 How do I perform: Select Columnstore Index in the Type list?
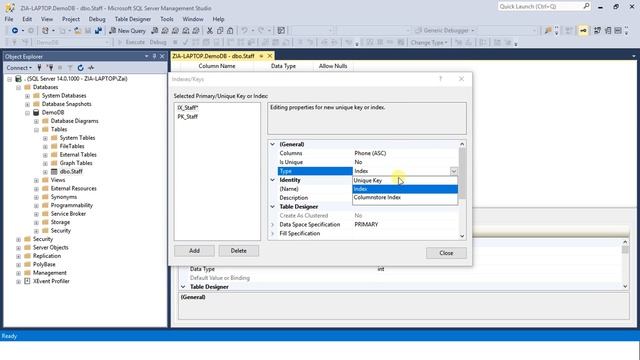[405, 198]
